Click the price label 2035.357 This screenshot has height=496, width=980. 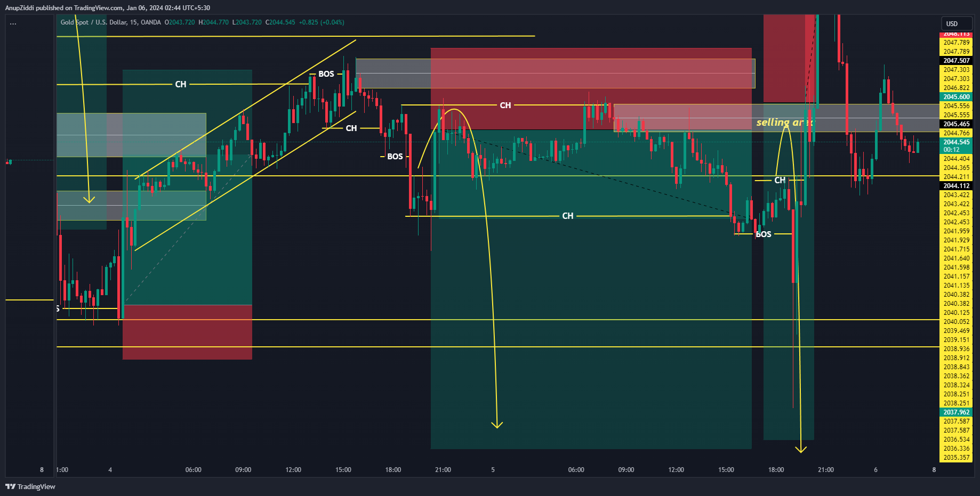coord(957,458)
